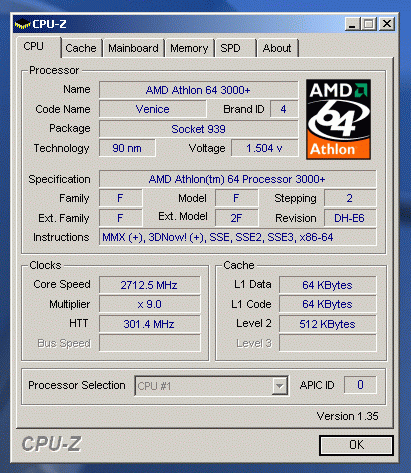Switch to the Cache tab

click(81, 48)
